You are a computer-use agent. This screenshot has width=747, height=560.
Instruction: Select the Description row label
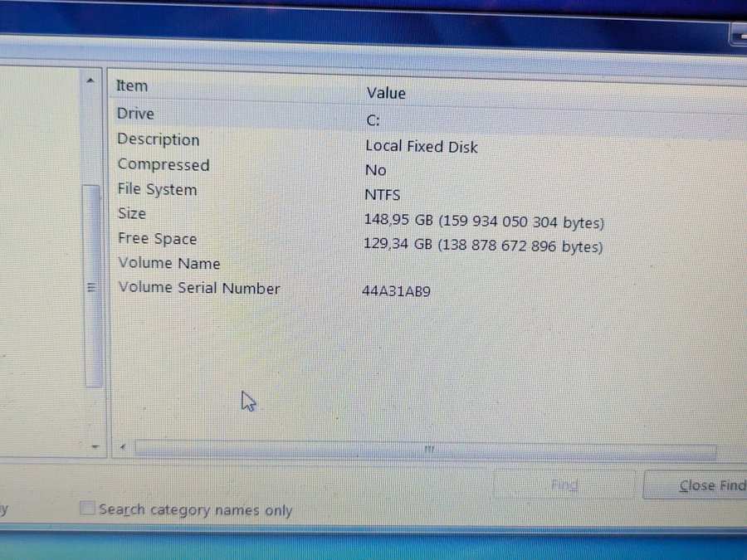coord(158,139)
